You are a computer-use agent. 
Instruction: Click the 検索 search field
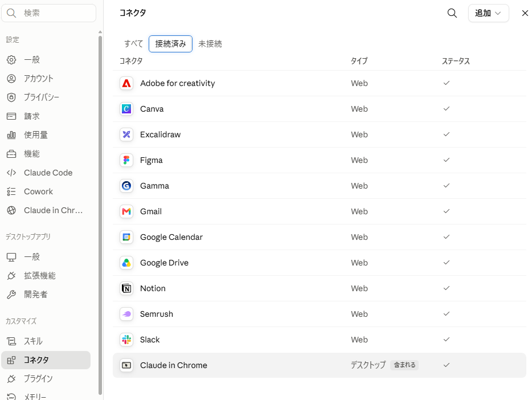49,13
